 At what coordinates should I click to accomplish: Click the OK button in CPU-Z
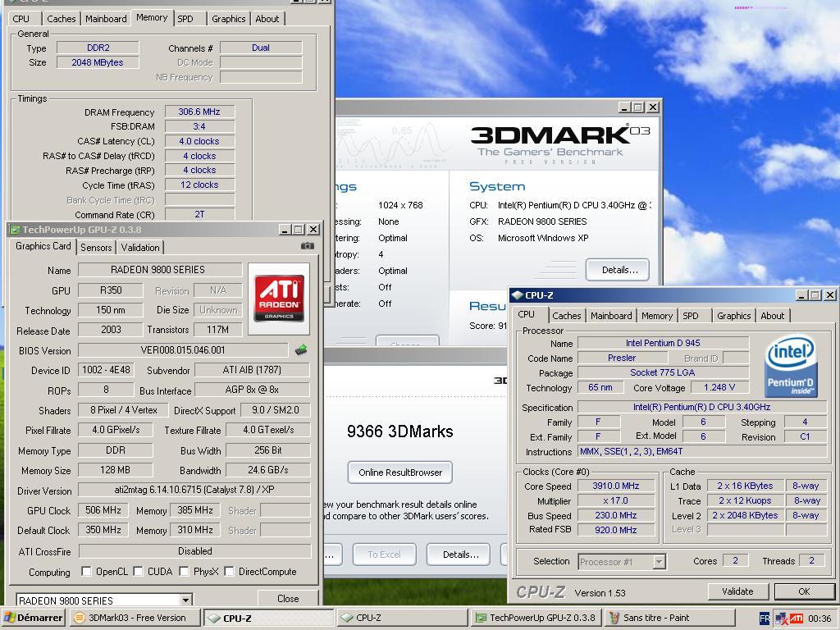point(804,591)
